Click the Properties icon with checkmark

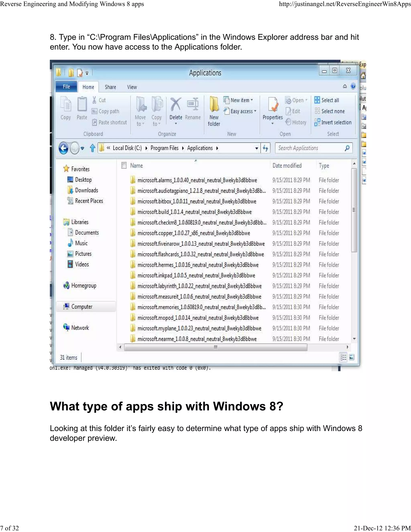pos(273,104)
